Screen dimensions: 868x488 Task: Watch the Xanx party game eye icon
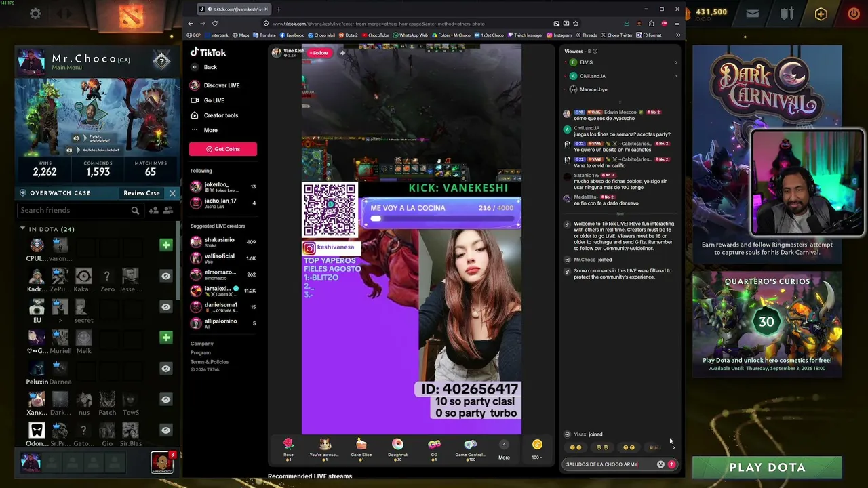(x=165, y=399)
